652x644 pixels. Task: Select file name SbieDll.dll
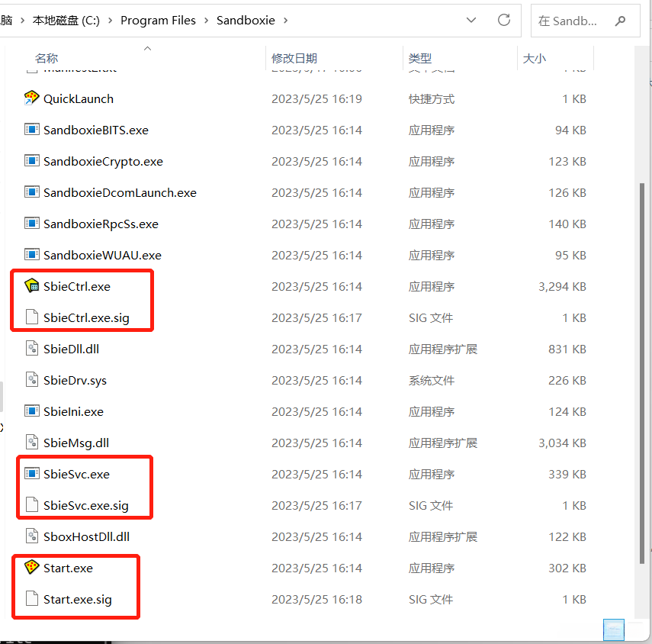point(72,349)
